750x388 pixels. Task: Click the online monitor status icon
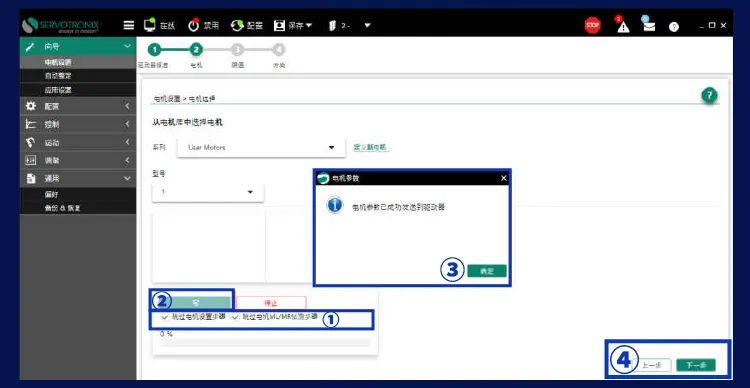150,25
